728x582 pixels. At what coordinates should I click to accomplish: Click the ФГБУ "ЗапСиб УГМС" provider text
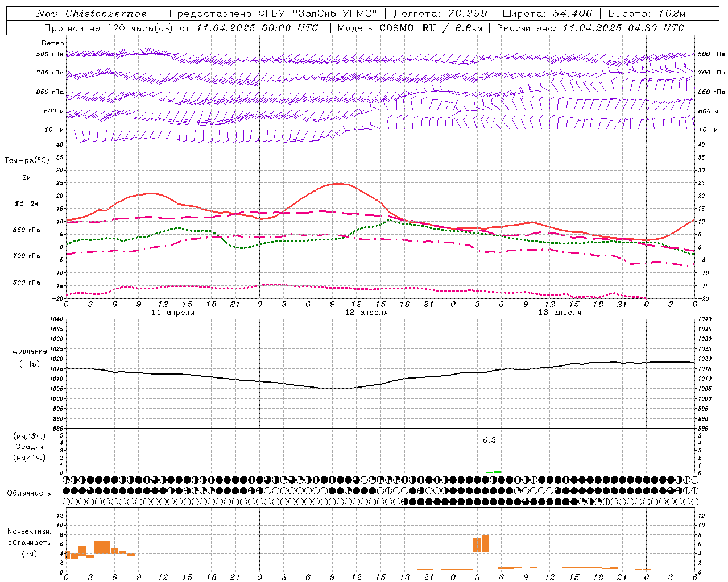coord(318,14)
